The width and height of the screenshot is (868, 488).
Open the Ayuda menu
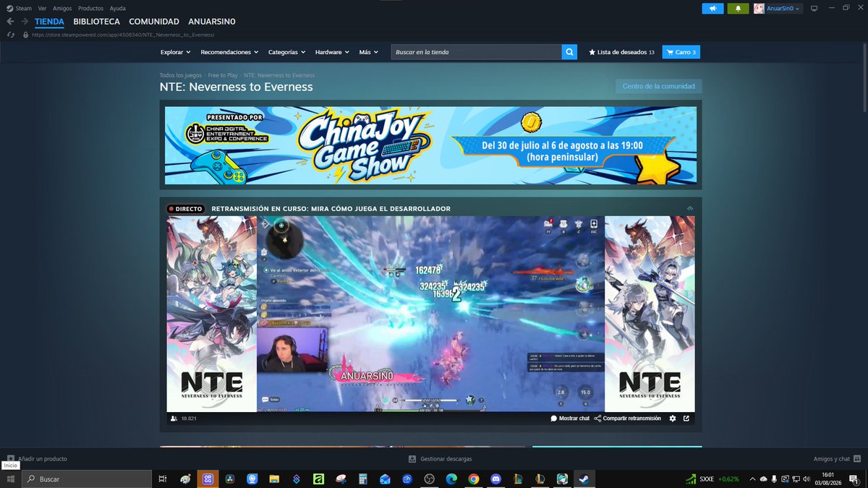click(117, 8)
